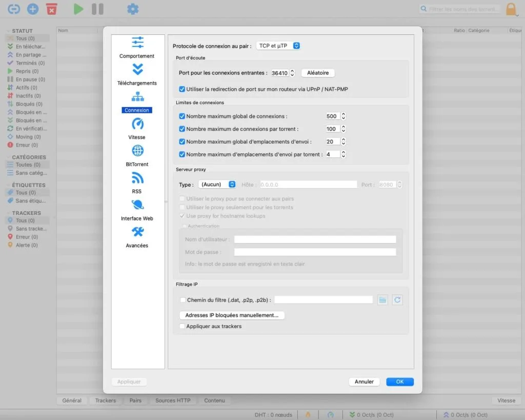Click the Appliquer button

tap(129, 382)
